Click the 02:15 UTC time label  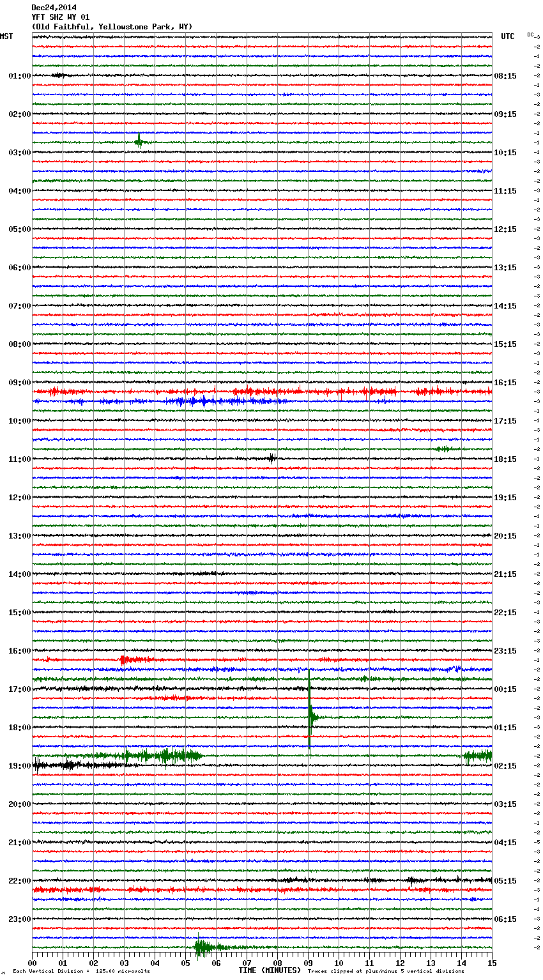tap(505, 766)
